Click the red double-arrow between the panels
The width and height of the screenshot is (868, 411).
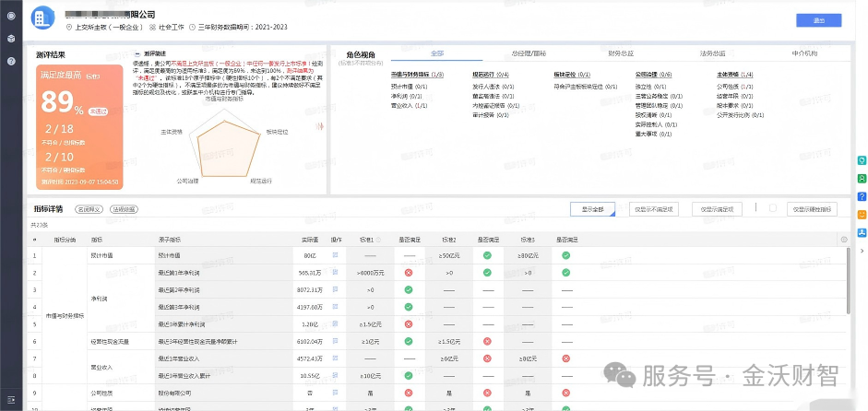319,126
